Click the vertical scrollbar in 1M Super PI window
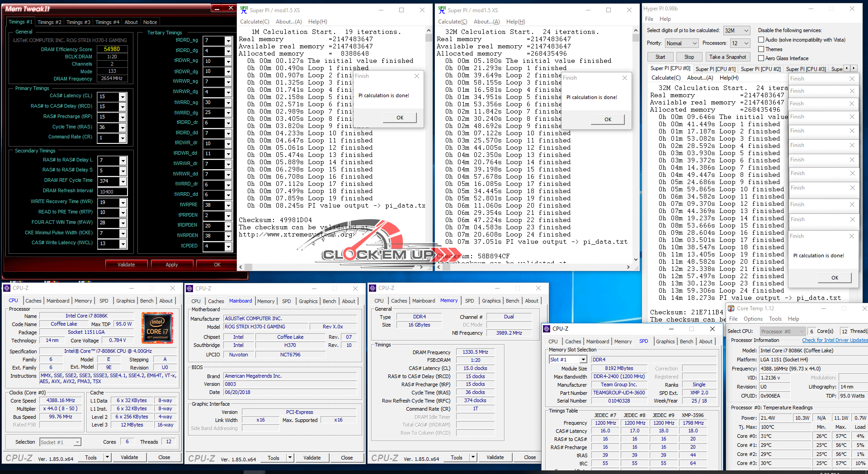This screenshot has width=868, height=474. coord(429,145)
